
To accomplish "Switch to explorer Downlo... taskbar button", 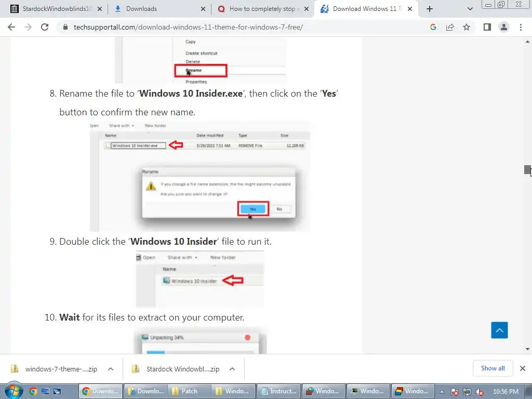I will click(146, 391).
